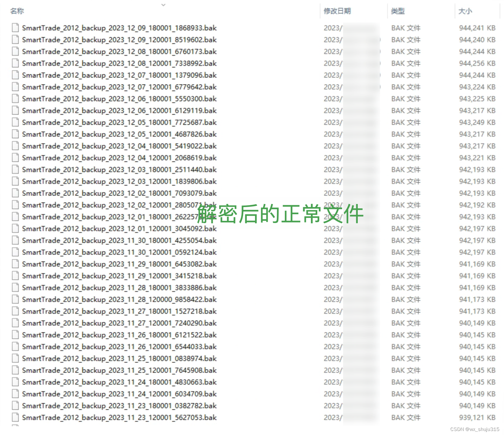
Task: Select file icon of backup 11_29_180001_6453082.bak
Action: (15, 264)
